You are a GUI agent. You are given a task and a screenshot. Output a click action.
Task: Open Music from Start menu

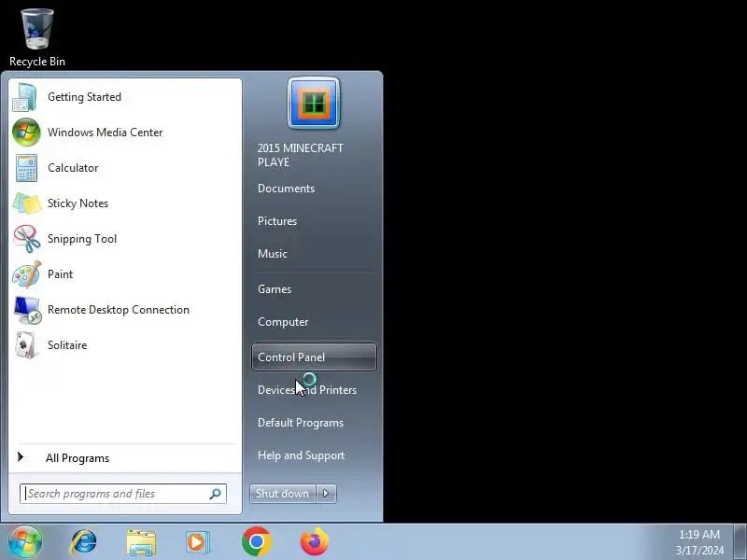coord(273,254)
